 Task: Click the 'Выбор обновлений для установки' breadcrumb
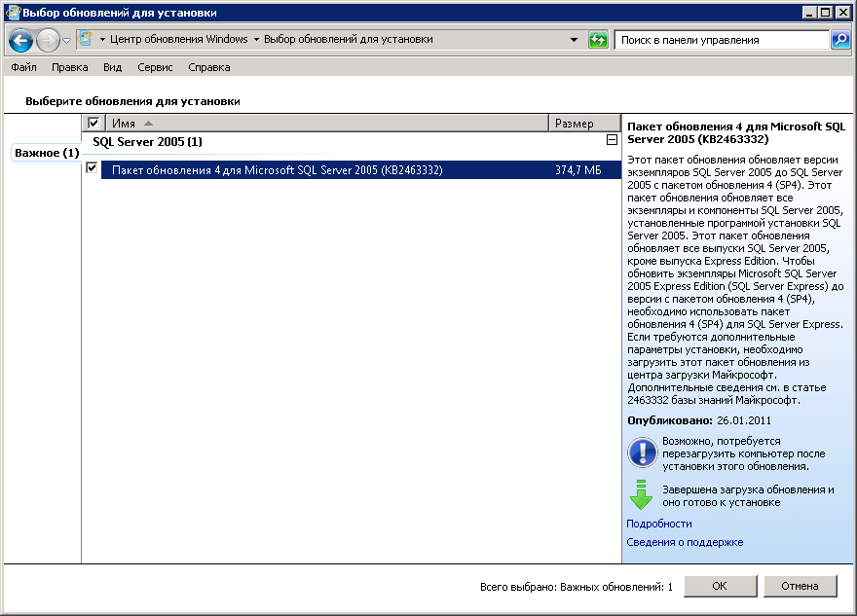[349, 39]
